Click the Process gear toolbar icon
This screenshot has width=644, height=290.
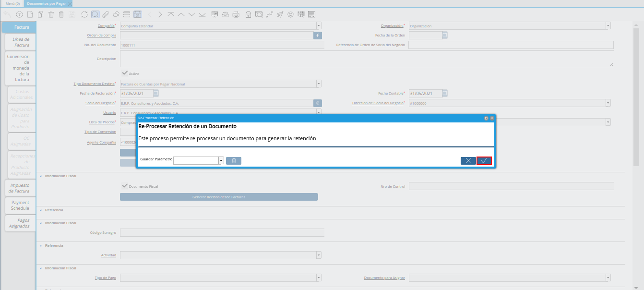tap(290, 14)
